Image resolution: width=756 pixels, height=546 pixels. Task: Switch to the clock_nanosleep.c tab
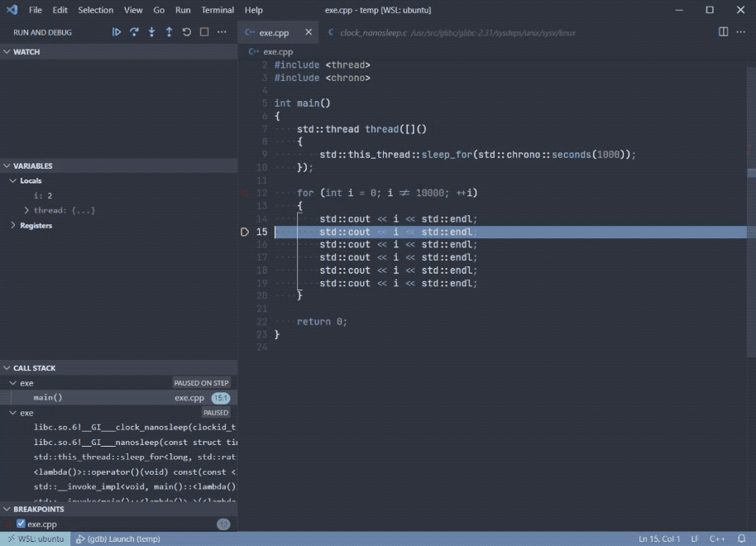click(451, 32)
